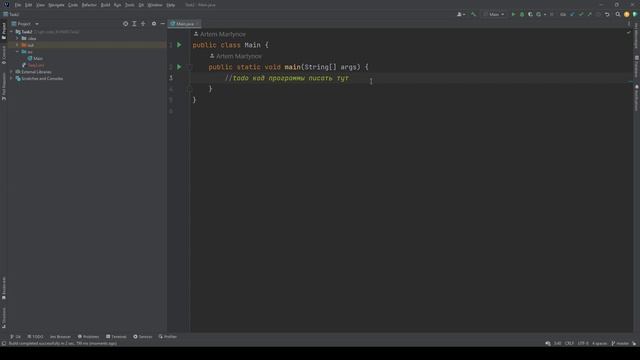Start Debug with the green bug icon
The height and width of the screenshot is (360, 640).
(x=522, y=14)
